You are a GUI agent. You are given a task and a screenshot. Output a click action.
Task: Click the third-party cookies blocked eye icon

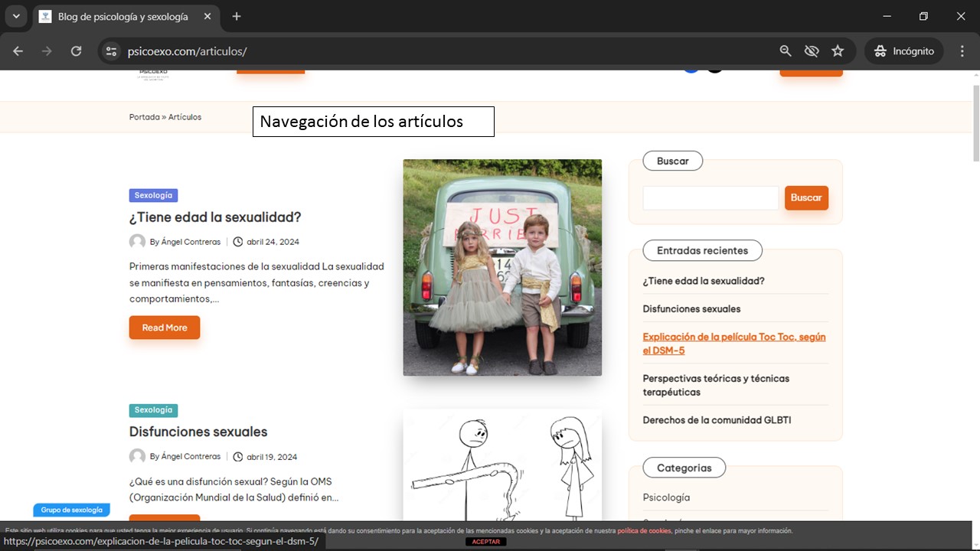coord(812,51)
